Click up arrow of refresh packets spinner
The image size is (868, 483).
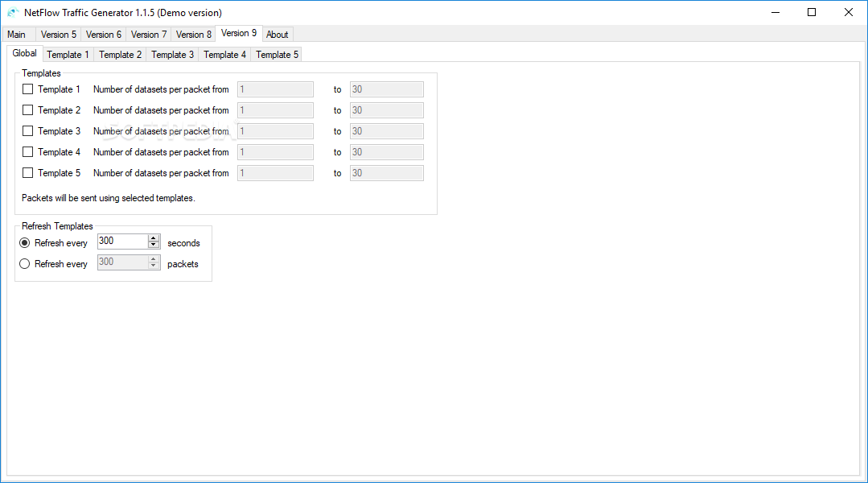[x=154, y=259]
